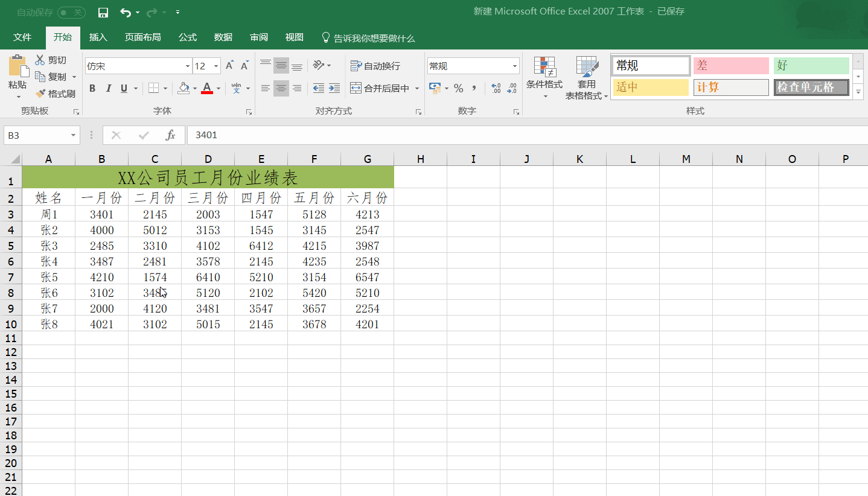
Task: Apply the Calculation (计算) cell style
Action: [x=731, y=87]
